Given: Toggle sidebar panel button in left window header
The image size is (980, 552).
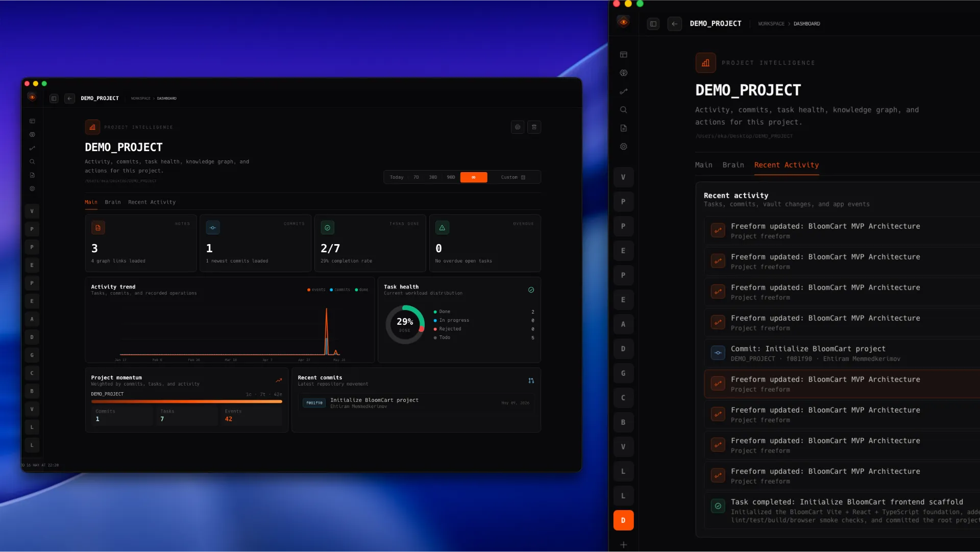Looking at the screenshot, I should tap(54, 99).
